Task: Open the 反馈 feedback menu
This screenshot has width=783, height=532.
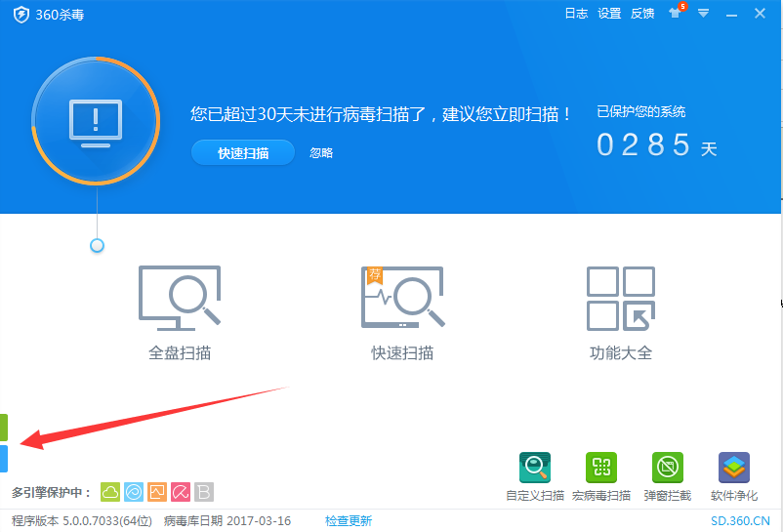Action: 642,14
